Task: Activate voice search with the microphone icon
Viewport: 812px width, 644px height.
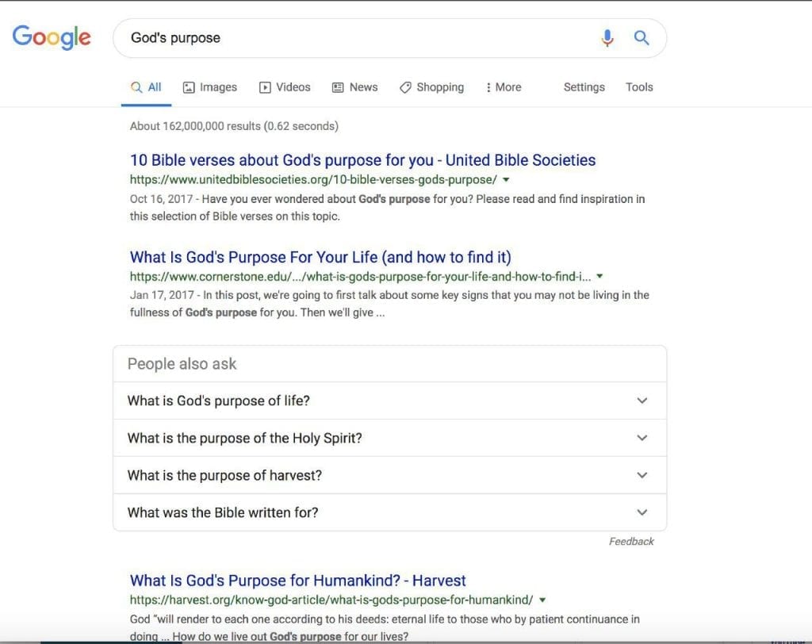Action: (x=607, y=37)
